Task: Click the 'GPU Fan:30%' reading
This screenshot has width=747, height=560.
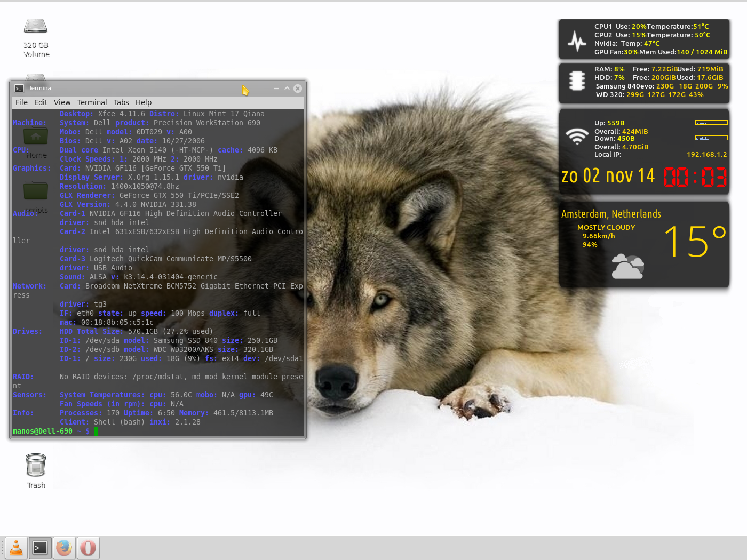Action: tap(616, 52)
